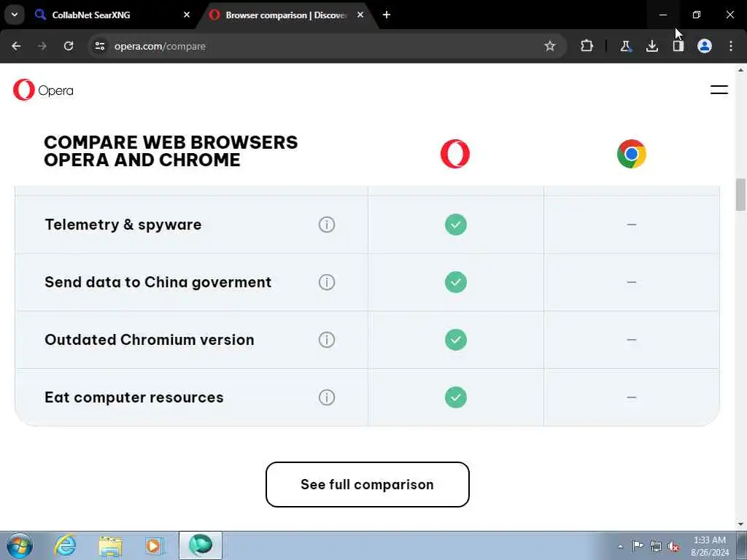Click the active browser taskbar button
Image resolution: width=747 pixels, height=560 pixels.
[x=200, y=545]
